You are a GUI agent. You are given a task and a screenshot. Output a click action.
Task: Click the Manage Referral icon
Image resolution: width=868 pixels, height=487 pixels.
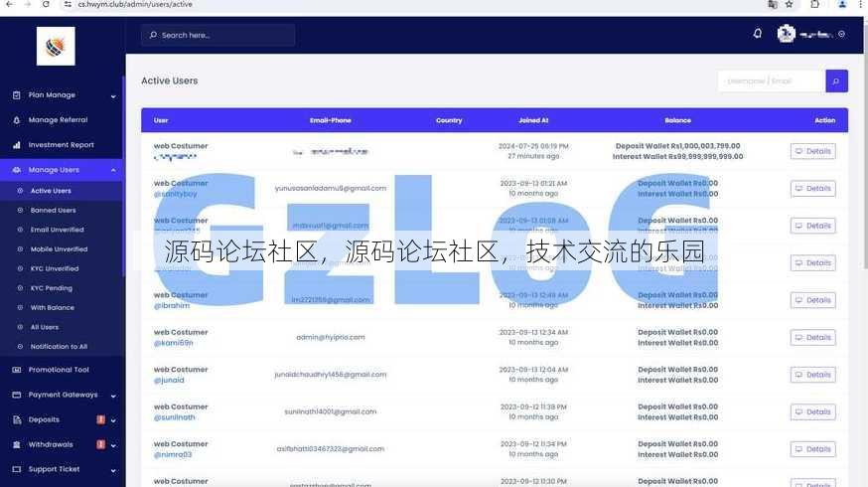(x=17, y=120)
